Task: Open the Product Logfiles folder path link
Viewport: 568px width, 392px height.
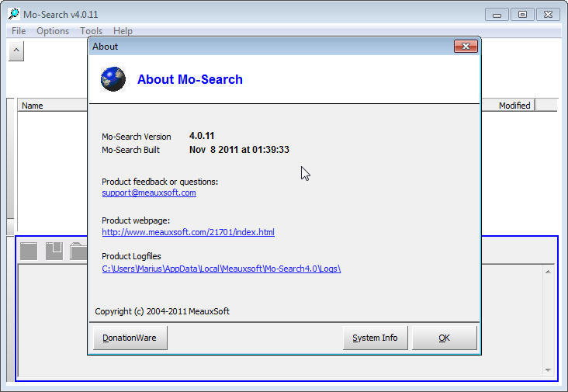Action: (x=221, y=269)
